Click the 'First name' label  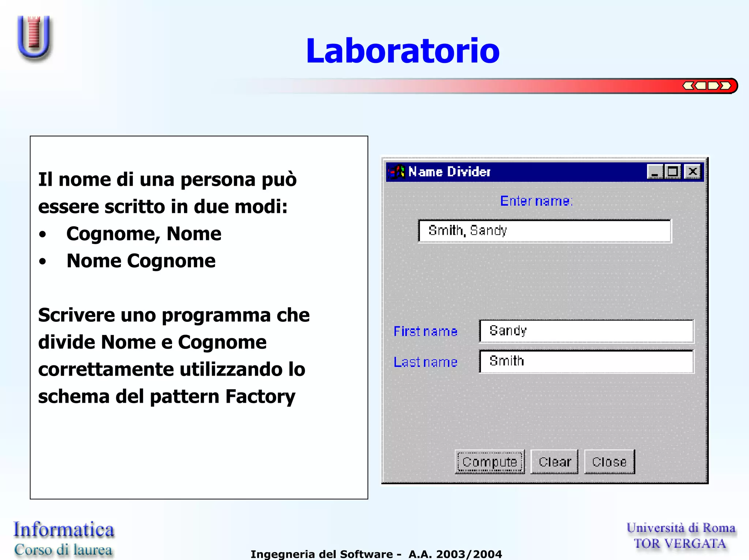pyautogui.click(x=425, y=331)
